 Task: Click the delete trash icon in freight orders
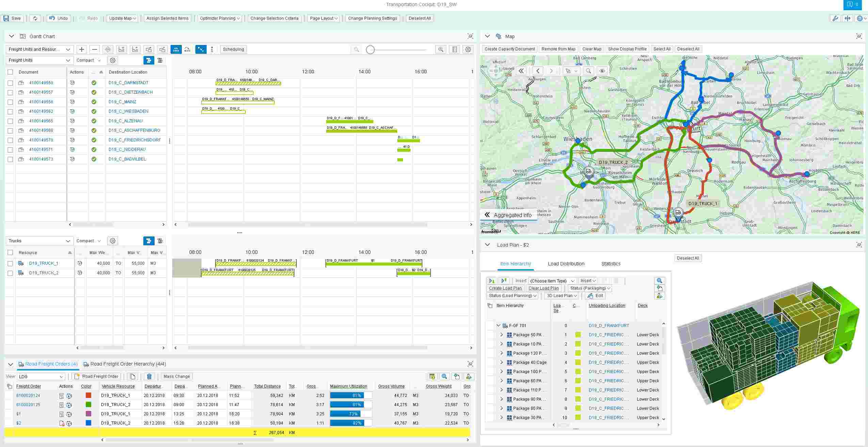(149, 376)
